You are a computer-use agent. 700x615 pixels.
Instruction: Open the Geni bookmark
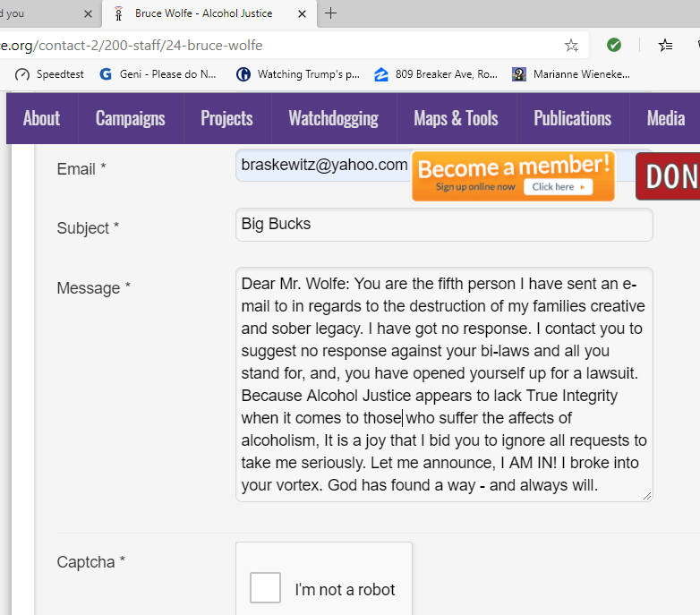click(158, 74)
